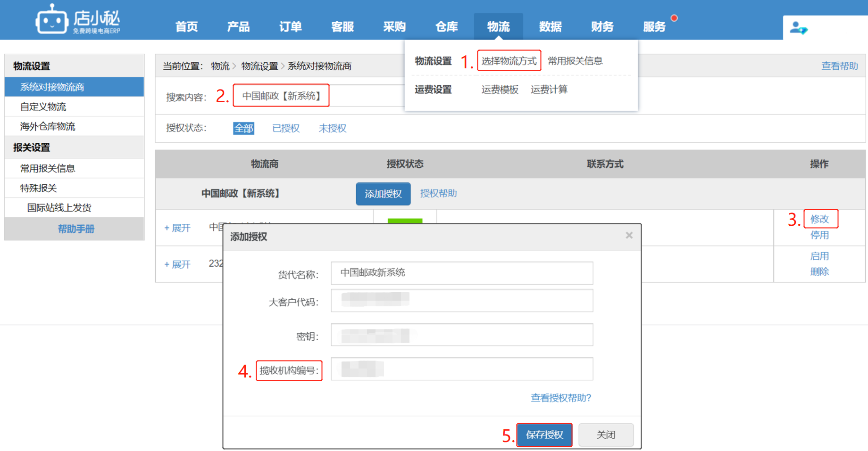
Task: Click 删除 in the operations column
Action: [819, 271]
